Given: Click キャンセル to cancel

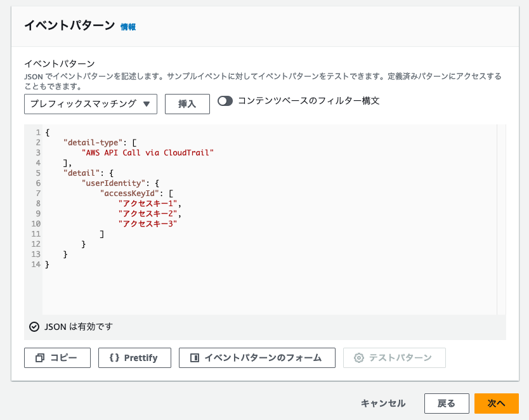Looking at the screenshot, I should [x=383, y=403].
